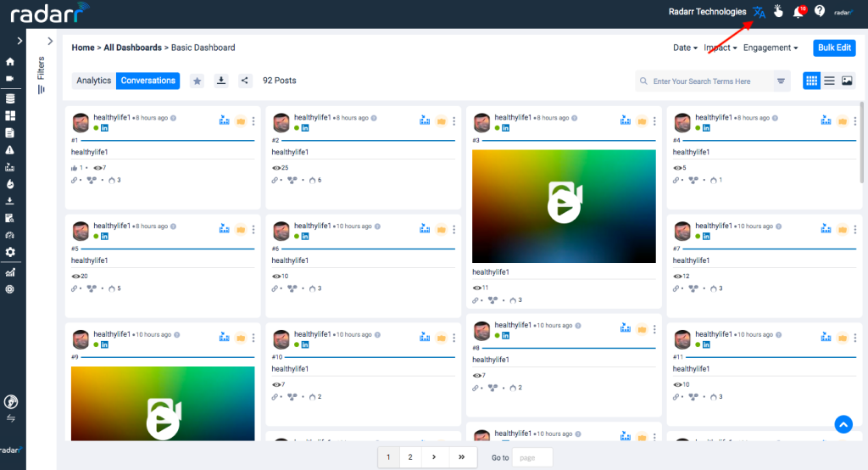Open three-dot menu on post #9

(x=253, y=339)
